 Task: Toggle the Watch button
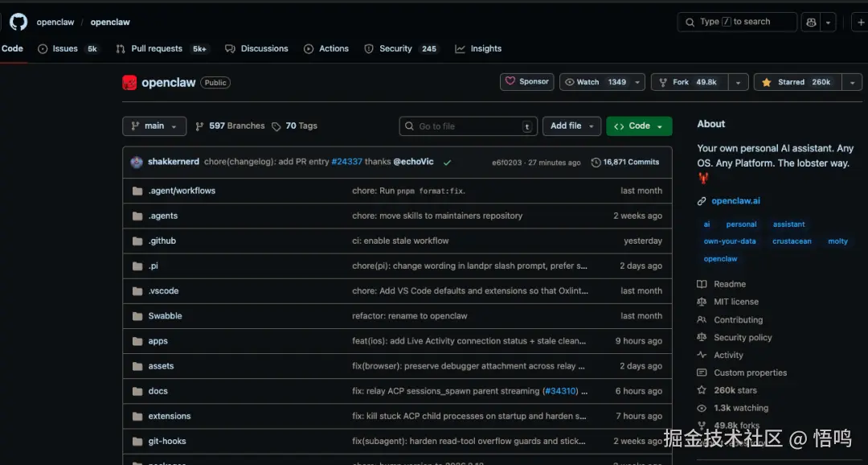pyautogui.click(x=595, y=82)
